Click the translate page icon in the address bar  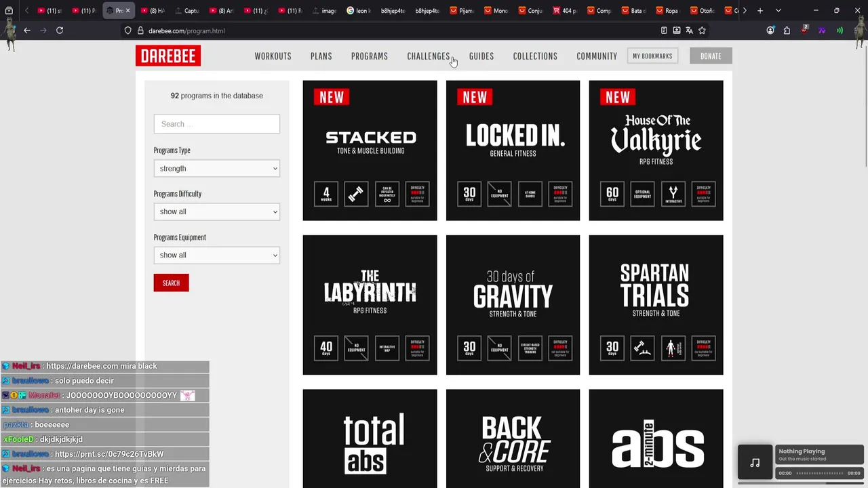[x=689, y=30]
